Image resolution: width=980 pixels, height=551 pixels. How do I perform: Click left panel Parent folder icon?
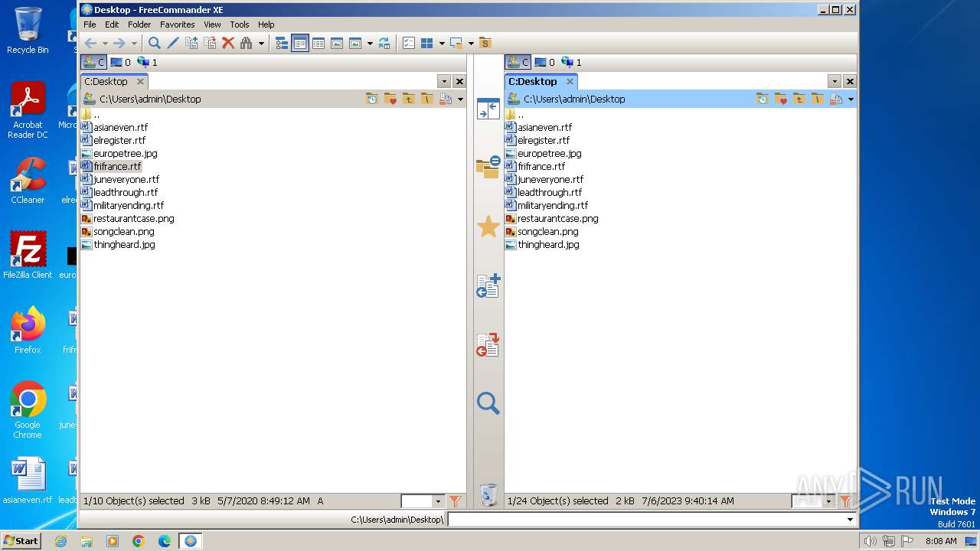(409, 99)
